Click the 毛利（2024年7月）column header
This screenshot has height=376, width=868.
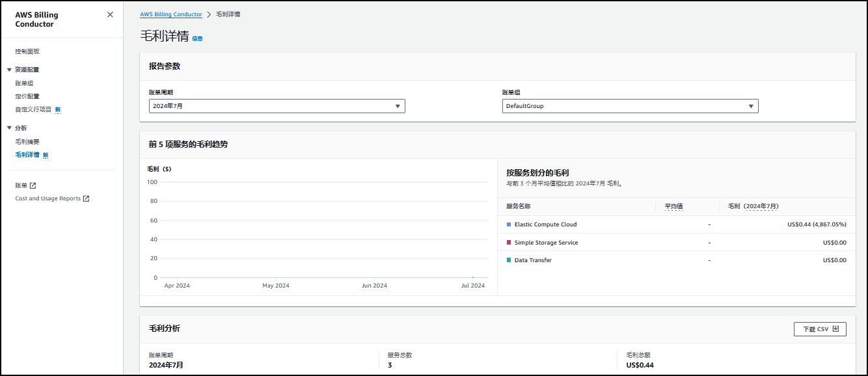pyautogui.click(x=753, y=206)
